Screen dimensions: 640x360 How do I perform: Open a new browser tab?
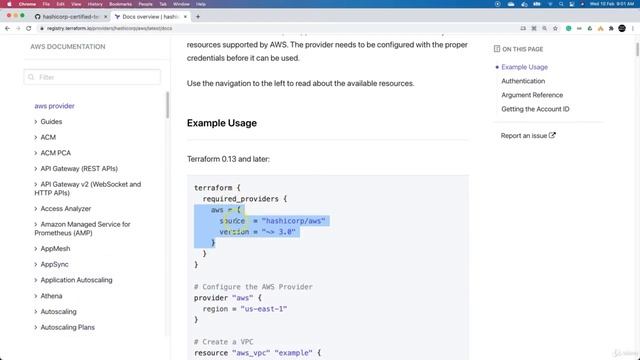[198, 17]
